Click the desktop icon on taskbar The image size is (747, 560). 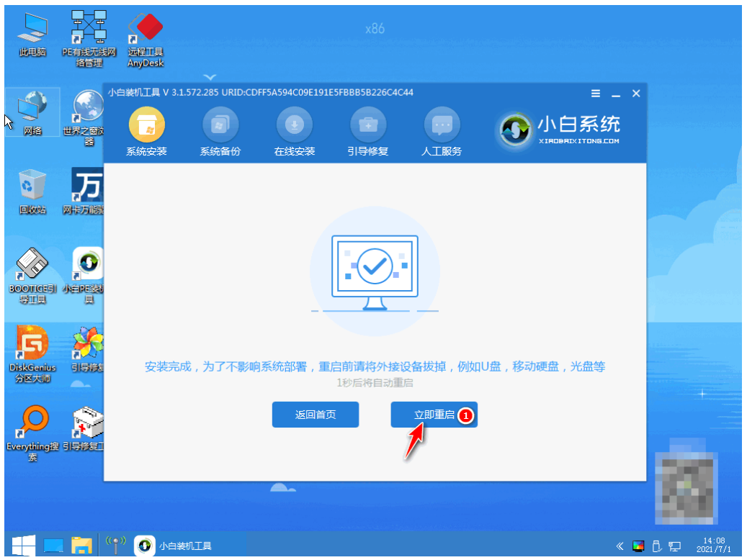point(53,546)
